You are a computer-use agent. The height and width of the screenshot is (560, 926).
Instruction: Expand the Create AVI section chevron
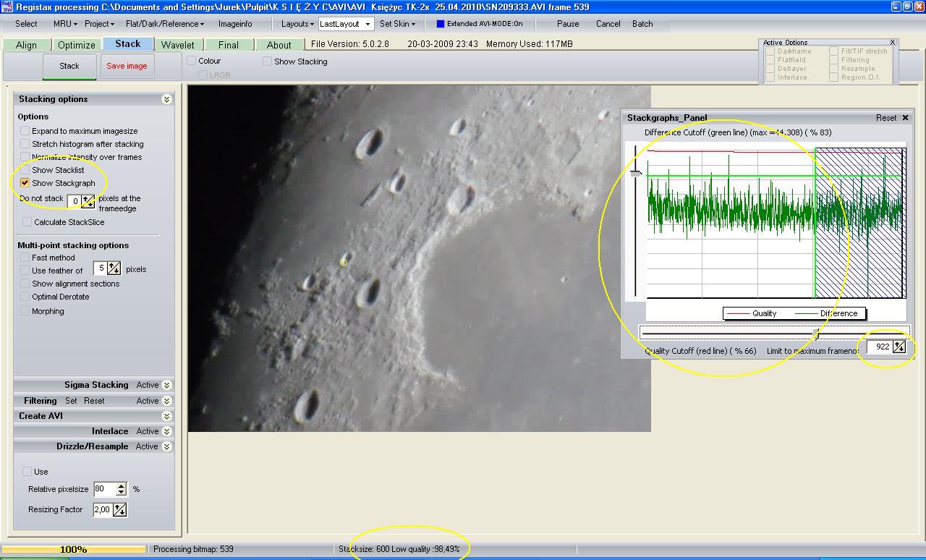coord(167,416)
